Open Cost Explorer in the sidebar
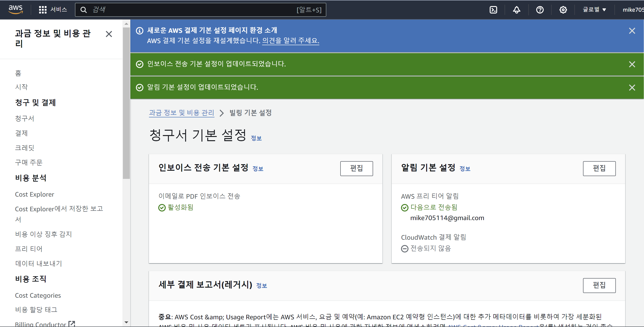The width and height of the screenshot is (644, 327). (x=34, y=194)
